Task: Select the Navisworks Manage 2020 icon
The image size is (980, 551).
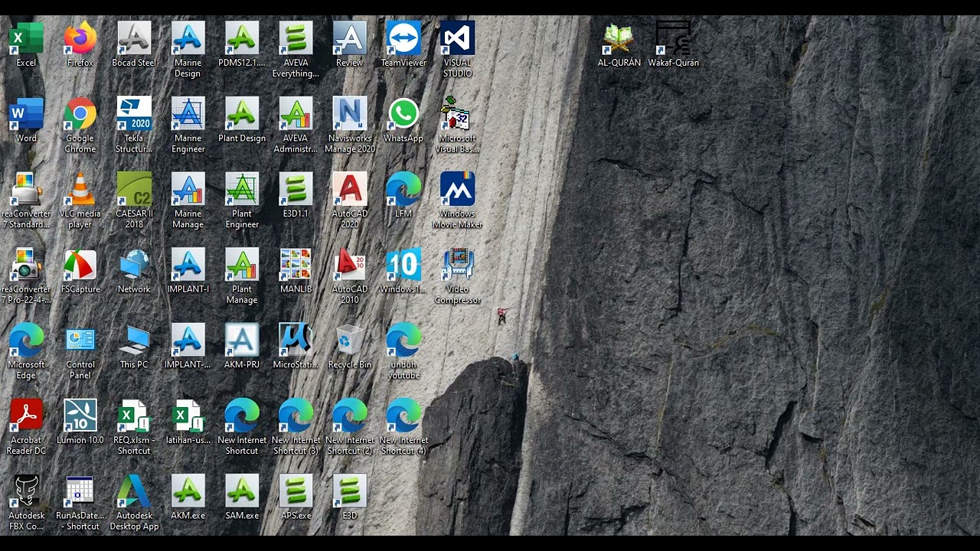Action: coord(350,114)
